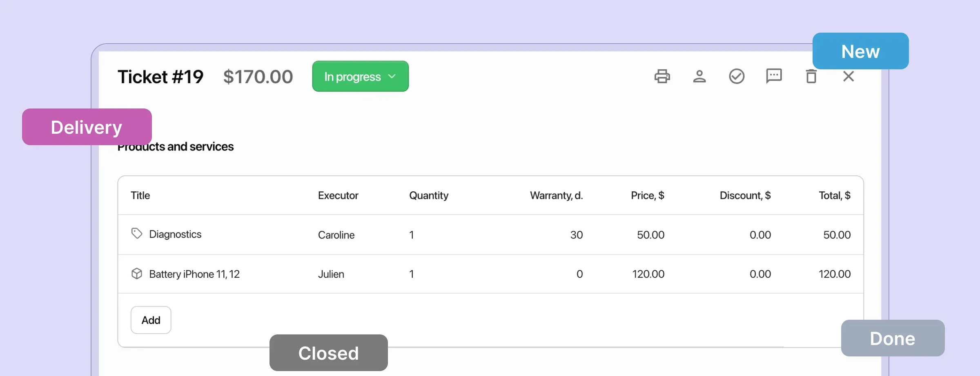Click the Add button below the table
Image resolution: width=980 pixels, height=376 pixels.
tap(150, 320)
